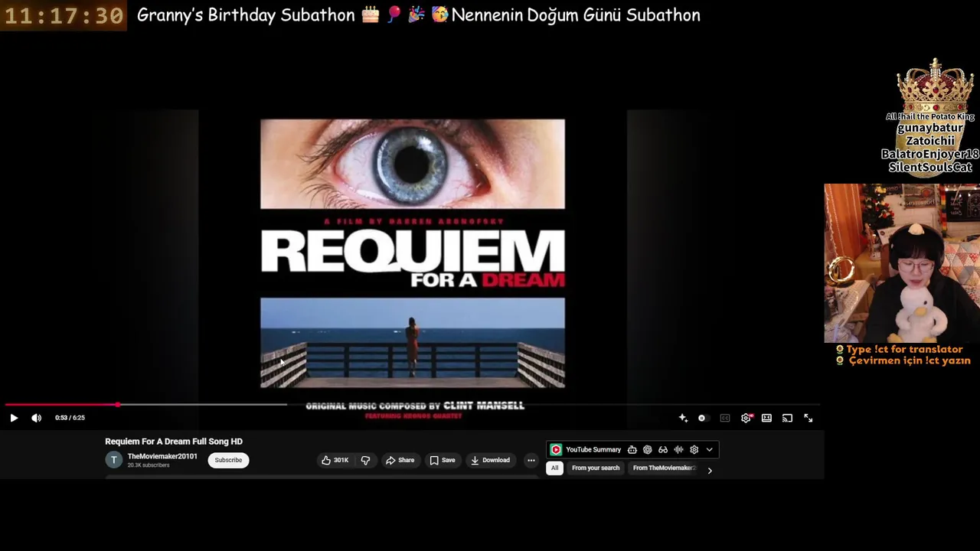Toggle closed captions CC button
Screen dimensions: 980x551
[x=725, y=418]
